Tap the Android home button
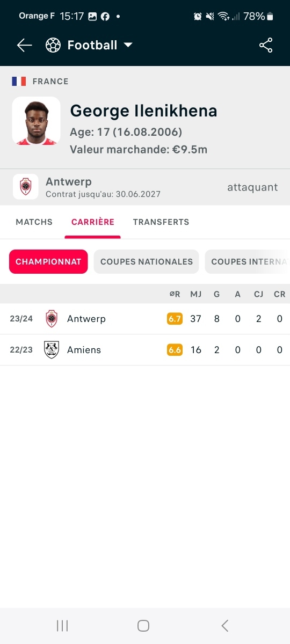The image size is (290, 644). click(x=143, y=626)
